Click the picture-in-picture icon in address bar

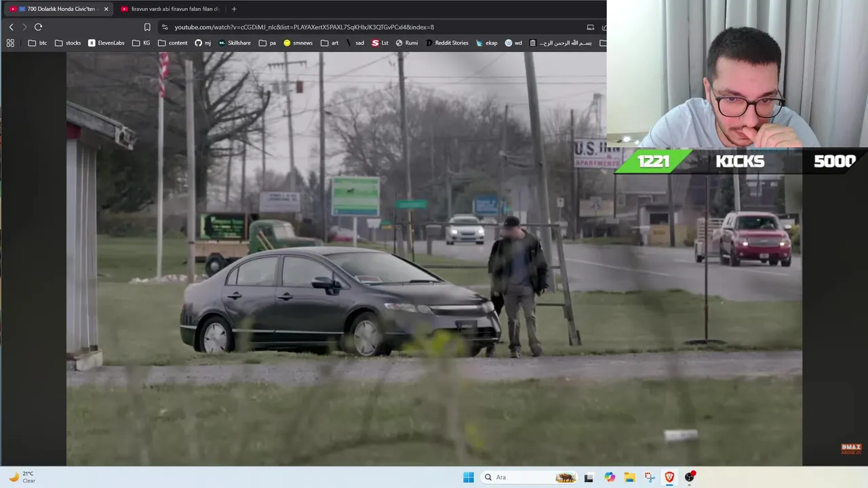tap(590, 27)
